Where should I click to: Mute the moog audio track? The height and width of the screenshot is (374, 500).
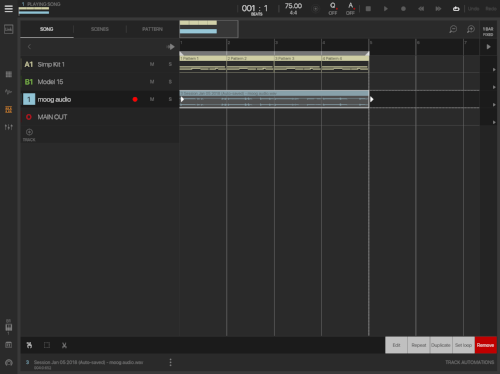click(x=152, y=99)
